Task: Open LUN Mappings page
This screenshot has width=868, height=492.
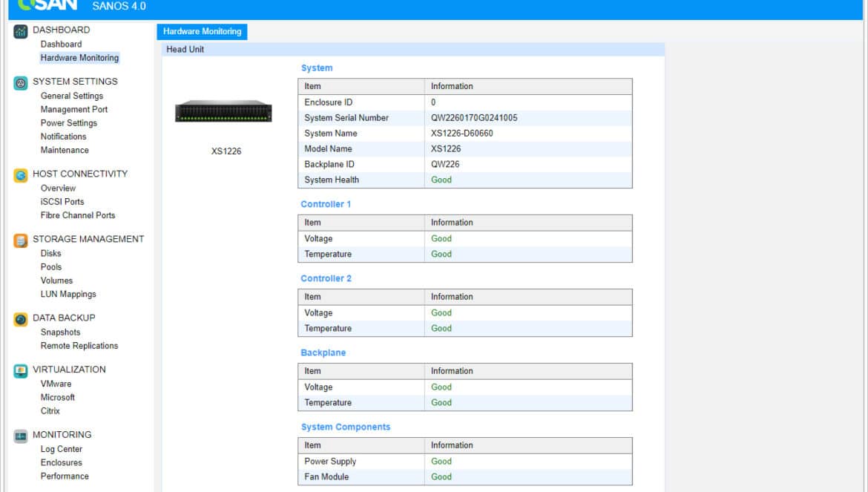Action: pyautogui.click(x=68, y=295)
